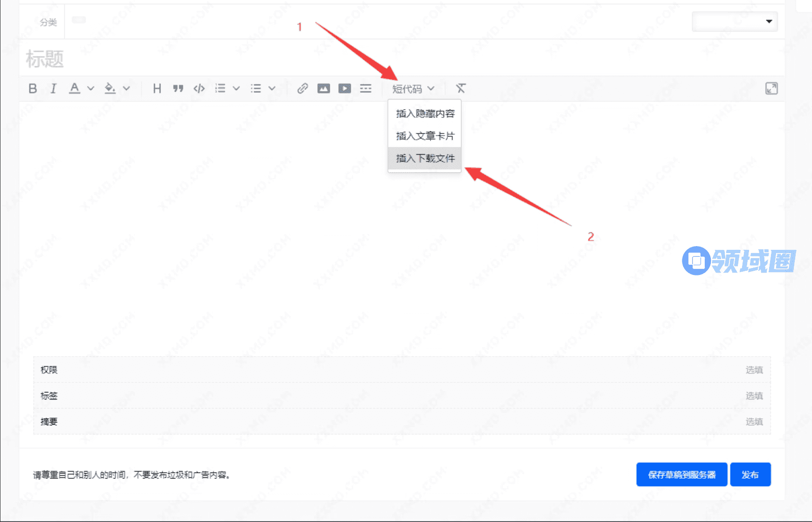Viewport: 812px width, 522px height.
Task: Insert a code block with code icon
Action: pyautogui.click(x=199, y=89)
